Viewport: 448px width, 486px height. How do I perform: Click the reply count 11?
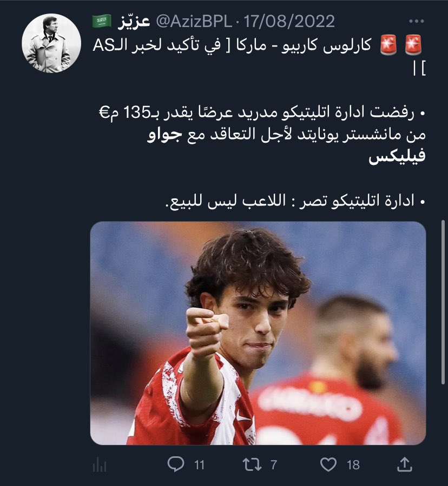click(x=199, y=465)
